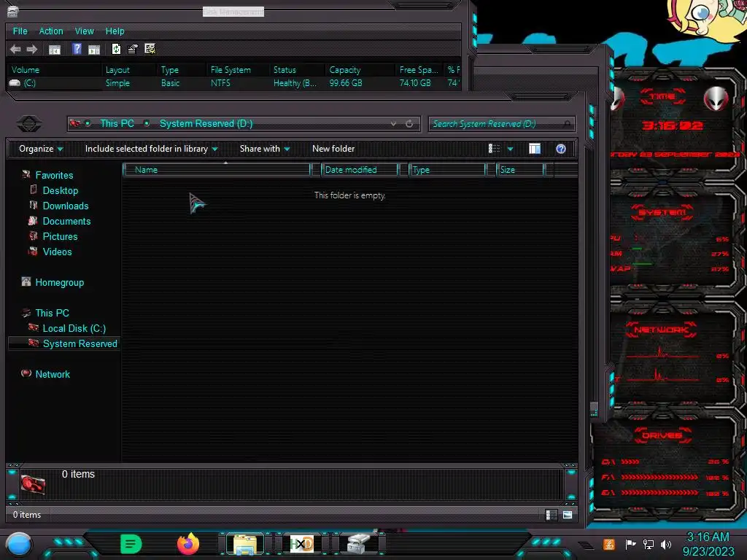Open Local Disk (C:) in the navigation pane

tap(74, 328)
